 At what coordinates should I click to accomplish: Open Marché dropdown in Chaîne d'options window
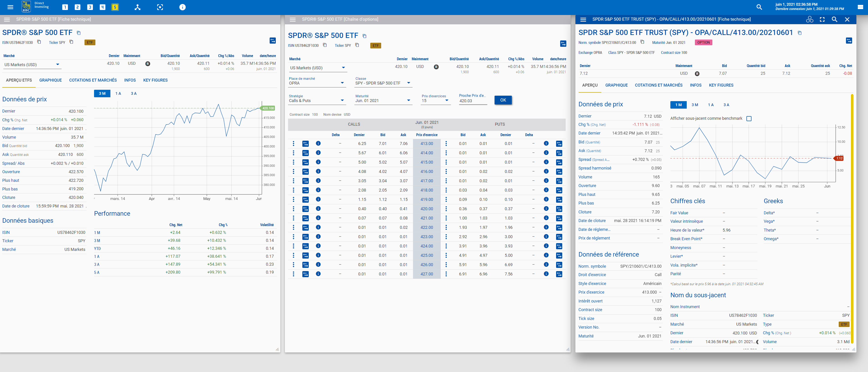click(318, 68)
